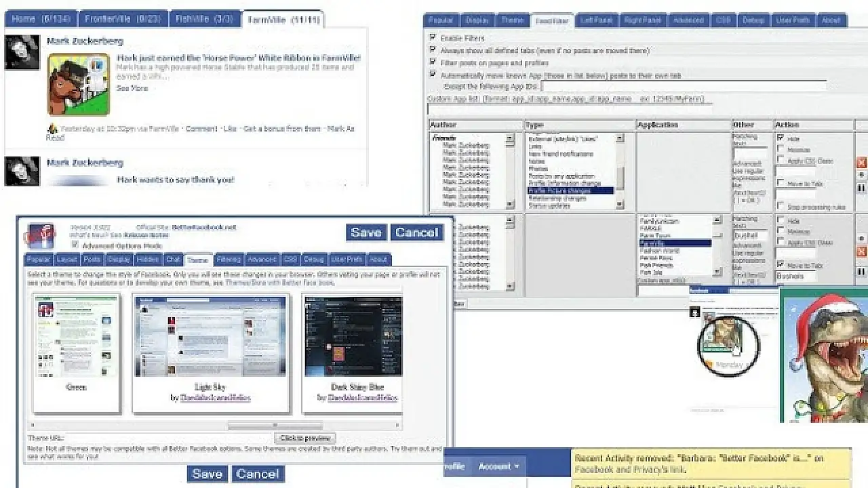Select 'Status updates' in the Type list

tap(570, 205)
